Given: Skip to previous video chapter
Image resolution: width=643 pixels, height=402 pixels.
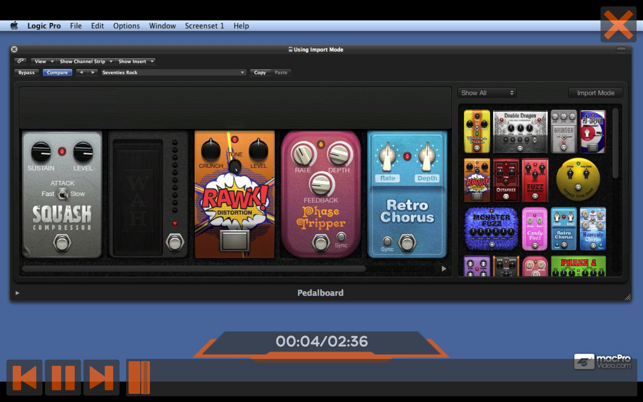Looking at the screenshot, I should tap(24, 377).
